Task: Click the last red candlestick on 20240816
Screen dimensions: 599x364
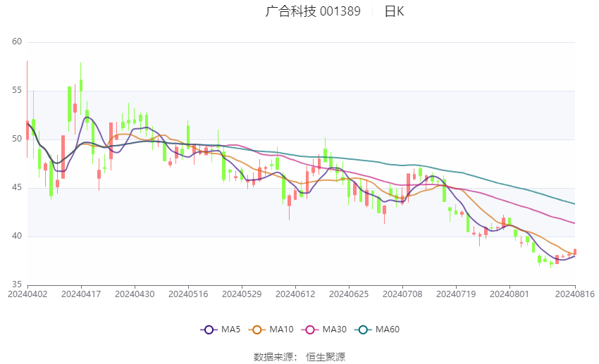Action: 574,252
